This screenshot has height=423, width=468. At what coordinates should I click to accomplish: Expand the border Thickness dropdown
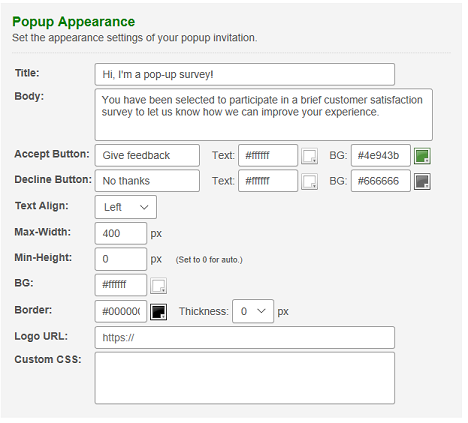click(x=253, y=311)
